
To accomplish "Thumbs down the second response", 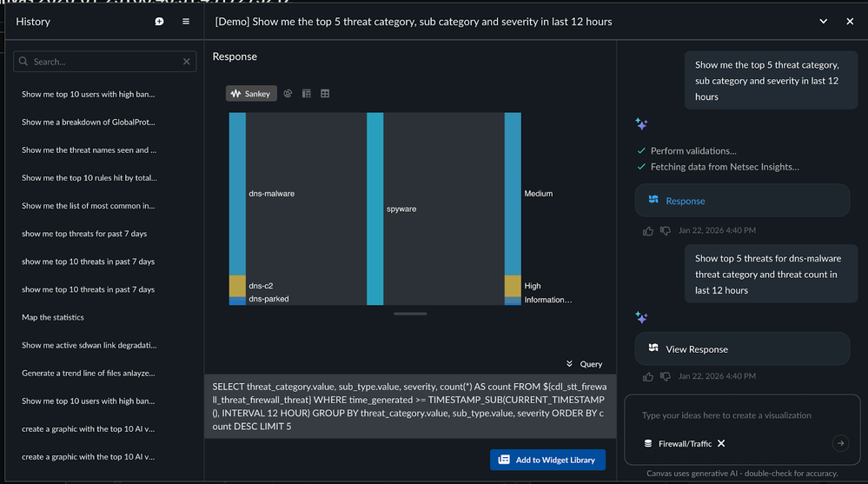I will [665, 377].
